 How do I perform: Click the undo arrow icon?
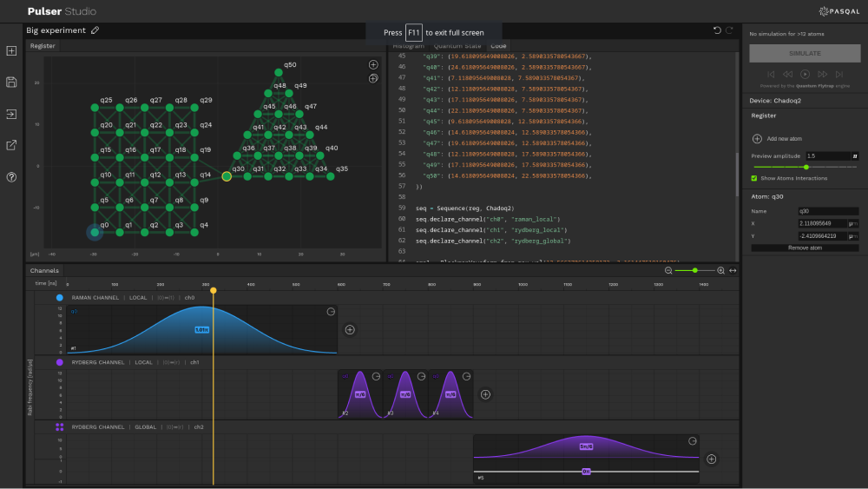[717, 30]
